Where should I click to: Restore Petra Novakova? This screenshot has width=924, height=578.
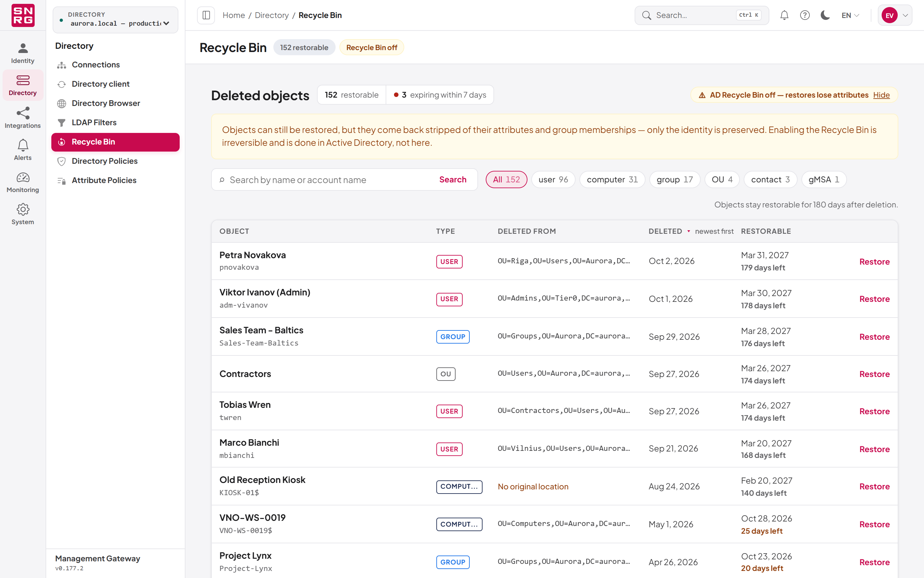tap(874, 261)
